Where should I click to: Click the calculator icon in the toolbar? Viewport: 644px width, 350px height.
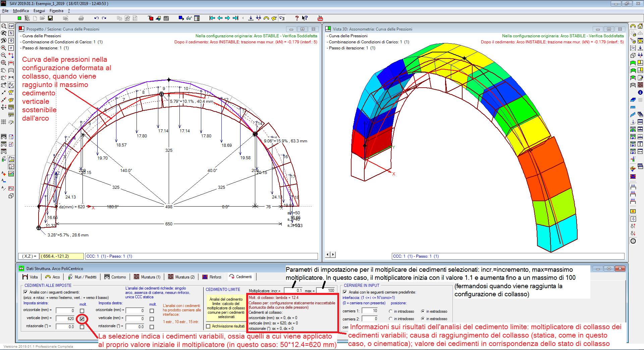coord(166,18)
